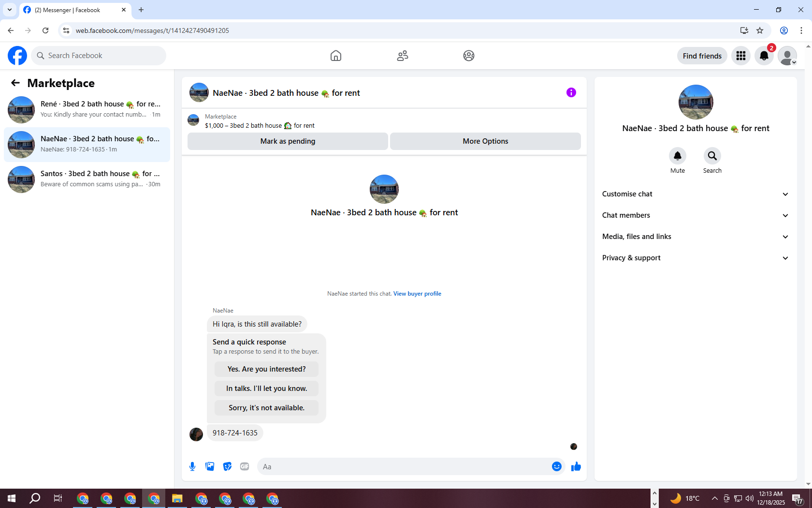Bookmark this page with the star icon
This screenshot has height=508, width=812.
click(x=760, y=30)
